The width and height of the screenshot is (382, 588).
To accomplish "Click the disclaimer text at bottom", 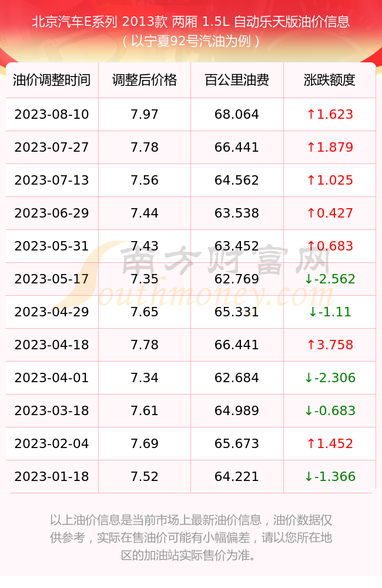I will click(x=191, y=537).
